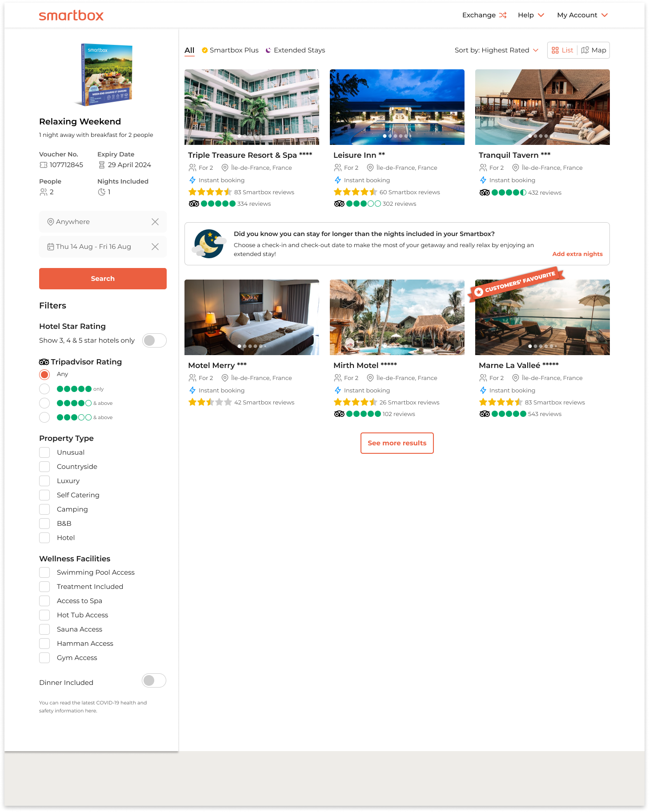Open Sort by Highest Rated dropdown
This screenshot has width=649, height=812.
497,50
